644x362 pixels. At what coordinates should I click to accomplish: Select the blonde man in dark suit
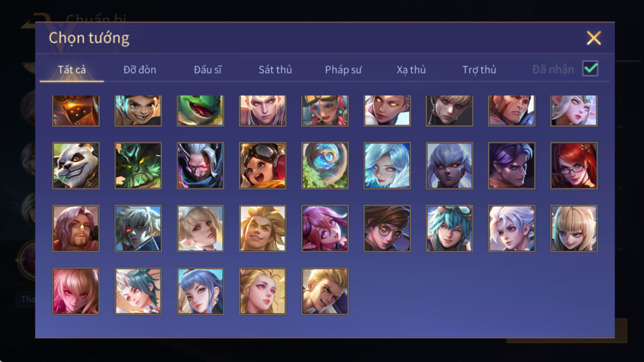[325, 291]
